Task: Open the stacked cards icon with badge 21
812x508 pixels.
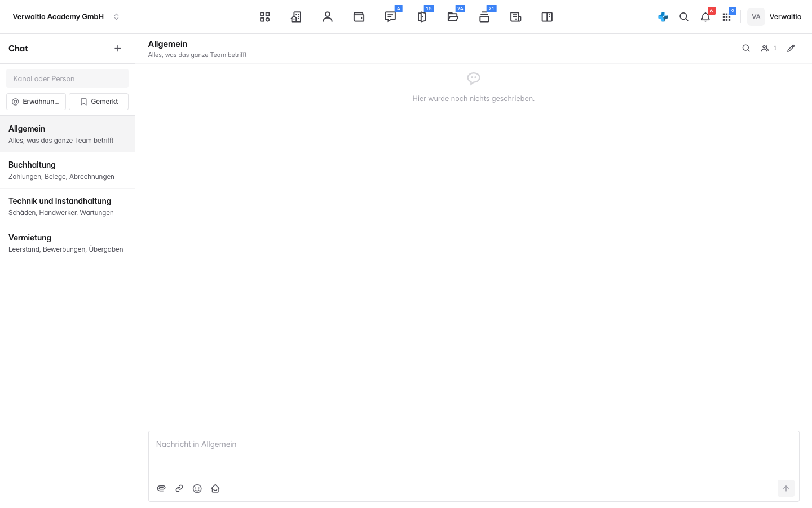Action: point(484,17)
